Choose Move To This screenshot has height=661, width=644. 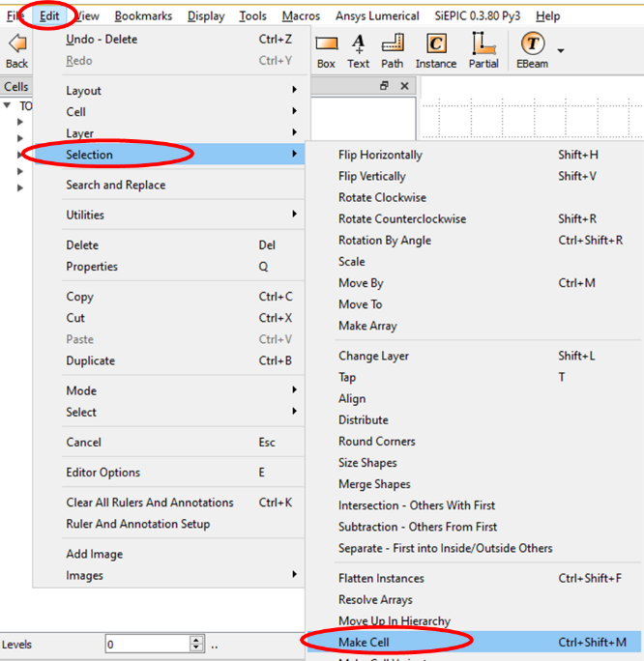pyautogui.click(x=474, y=304)
